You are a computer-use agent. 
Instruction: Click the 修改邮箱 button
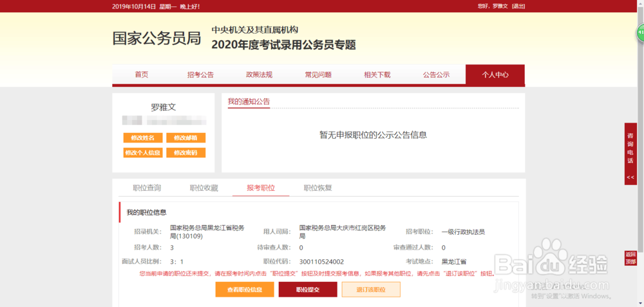[185, 138]
